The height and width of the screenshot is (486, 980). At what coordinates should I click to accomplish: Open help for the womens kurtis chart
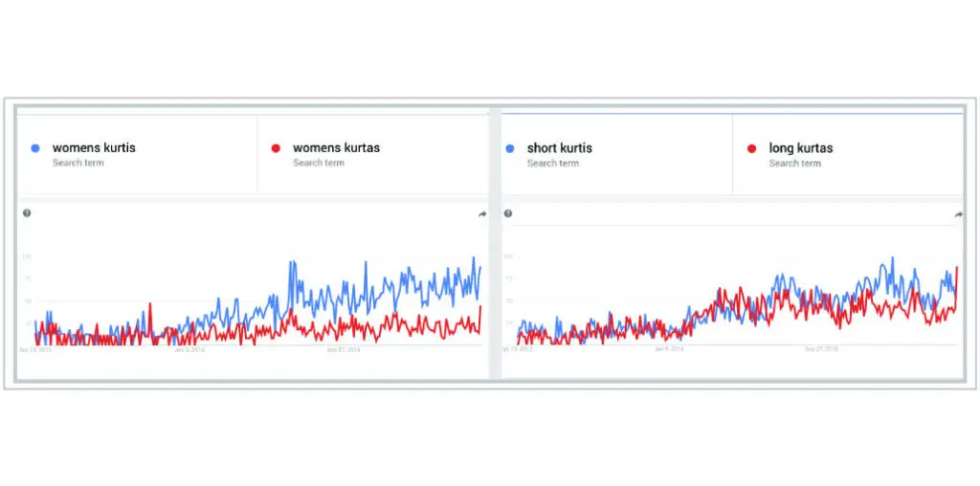coord(27,213)
